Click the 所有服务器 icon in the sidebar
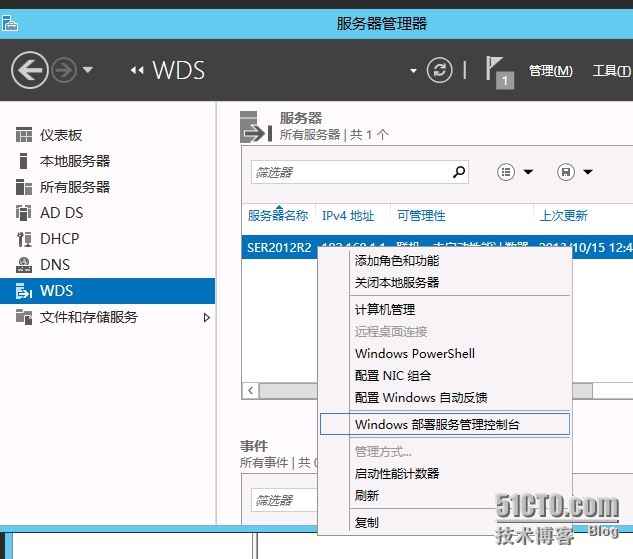This screenshot has height=559, width=633. point(24,187)
